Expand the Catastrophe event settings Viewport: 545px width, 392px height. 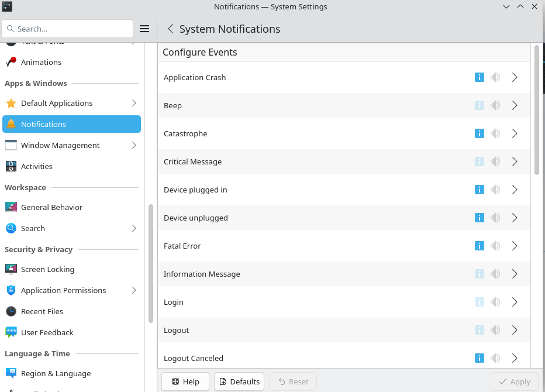click(x=515, y=133)
